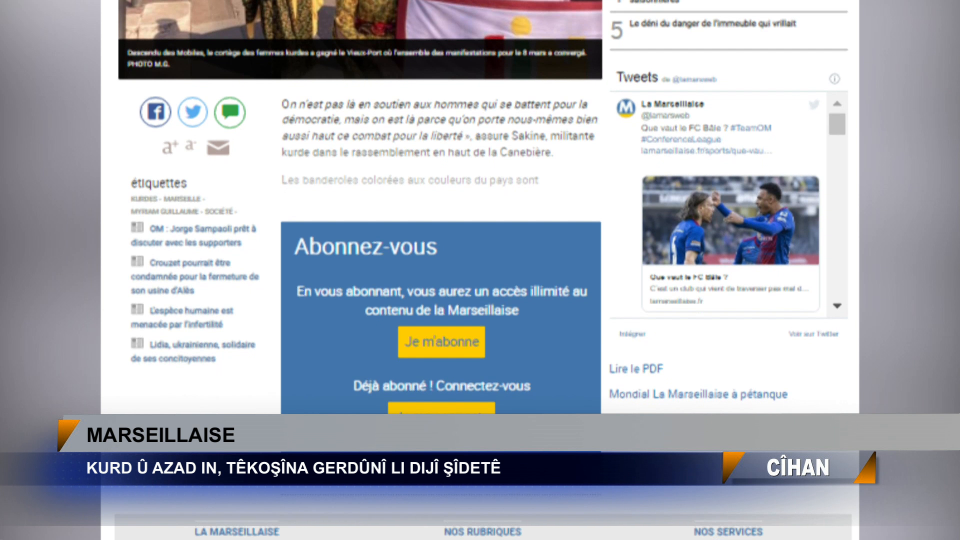Click the Tweets widget up arrow

pyautogui.click(x=837, y=103)
